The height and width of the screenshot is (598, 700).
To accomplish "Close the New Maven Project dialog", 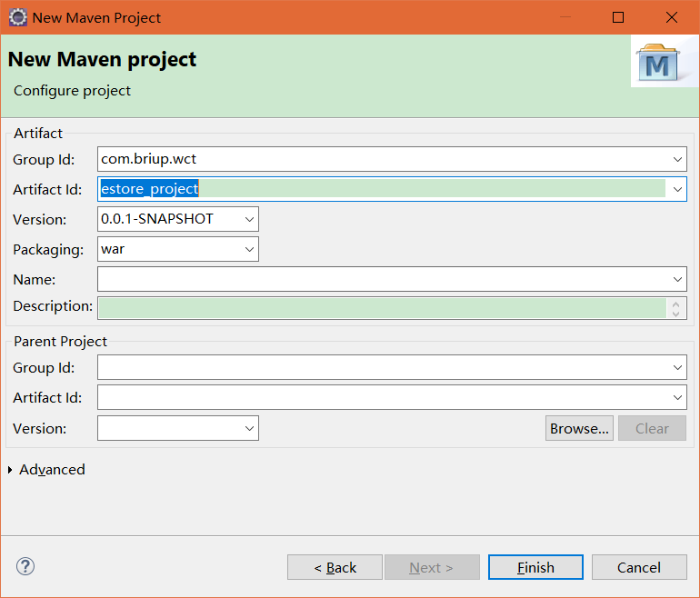I will 672,17.
